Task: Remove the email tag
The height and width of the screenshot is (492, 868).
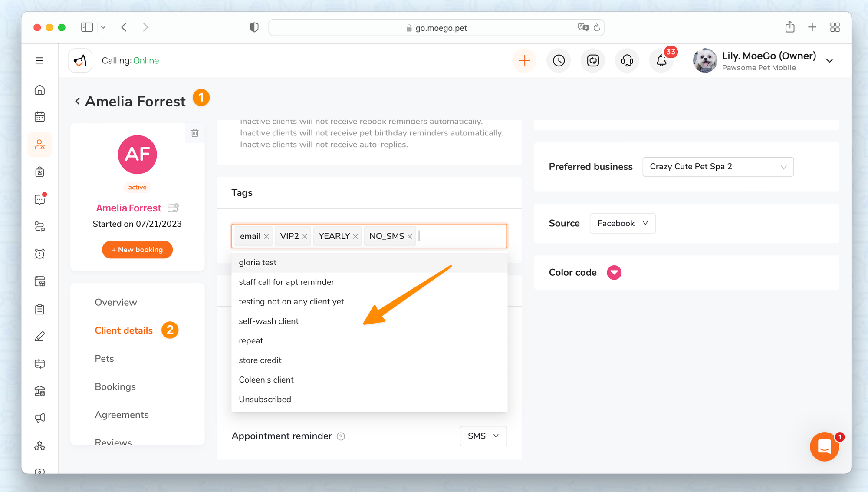Action: pos(266,236)
